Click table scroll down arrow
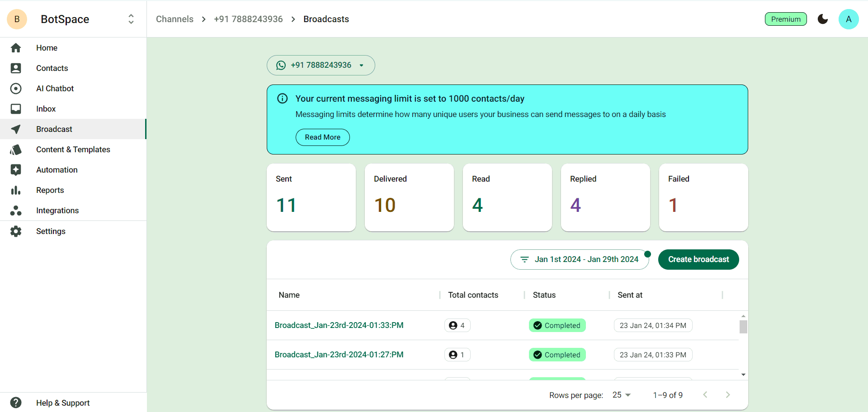This screenshot has height=412, width=868. pyautogui.click(x=743, y=375)
